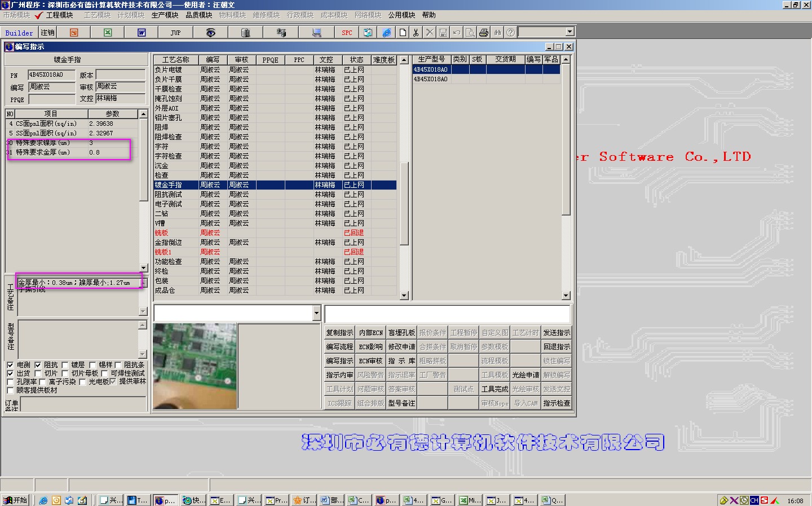812x506 pixels.
Task: Click the print preview toolbar icon
Action: click(470, 33)
